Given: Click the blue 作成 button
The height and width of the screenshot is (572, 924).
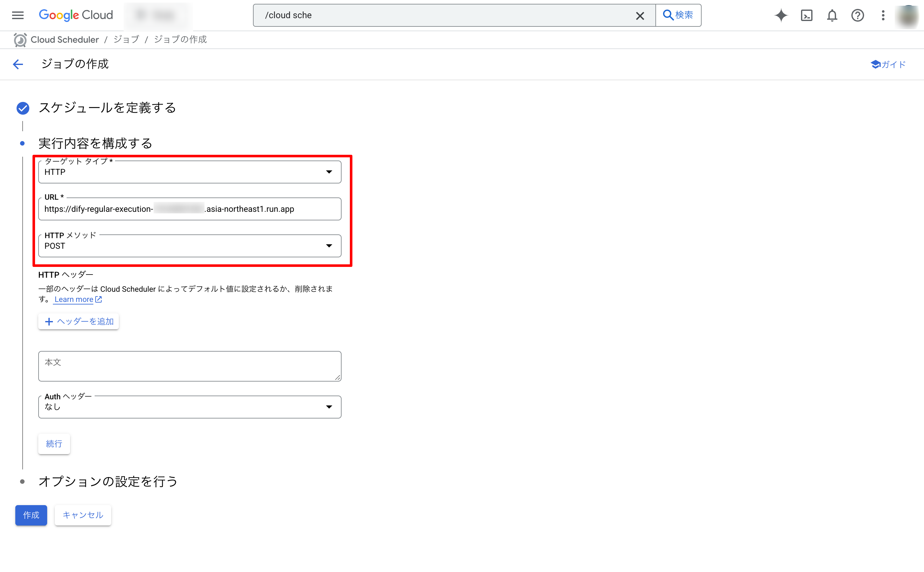Looking at the screenshot, I should click(x=31, y=515).
